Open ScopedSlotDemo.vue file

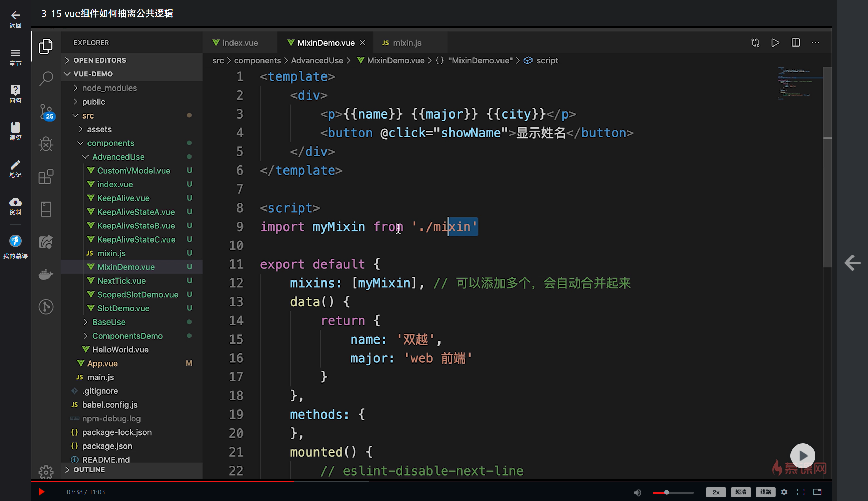coord(132,295)
